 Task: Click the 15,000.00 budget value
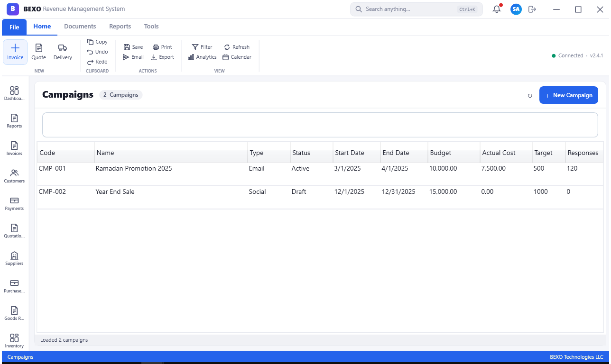(443, 192)
